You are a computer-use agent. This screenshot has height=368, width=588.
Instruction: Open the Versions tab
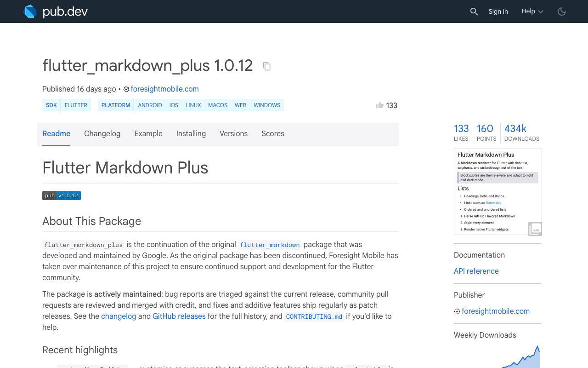tap(233, 134)
